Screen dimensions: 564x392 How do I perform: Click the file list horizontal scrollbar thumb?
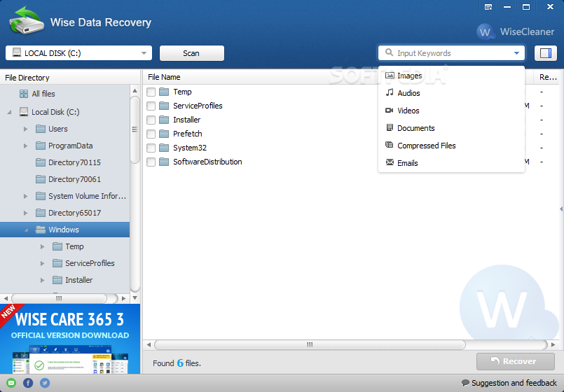310,344
